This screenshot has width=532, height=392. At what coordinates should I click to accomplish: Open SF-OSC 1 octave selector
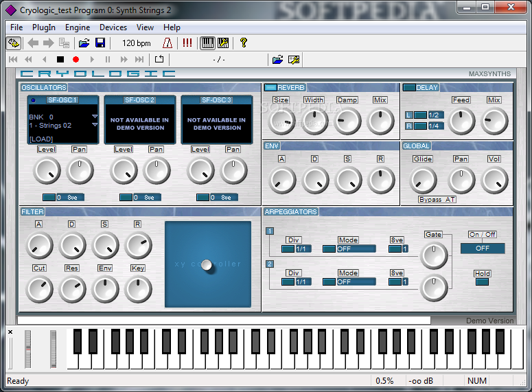[63, 198]
